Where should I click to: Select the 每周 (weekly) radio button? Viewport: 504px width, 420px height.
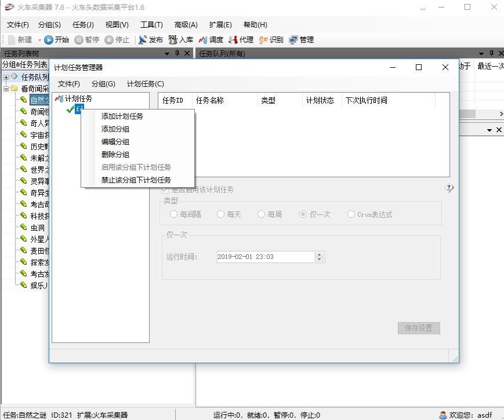pyautogui.click(x=262, y=214)
